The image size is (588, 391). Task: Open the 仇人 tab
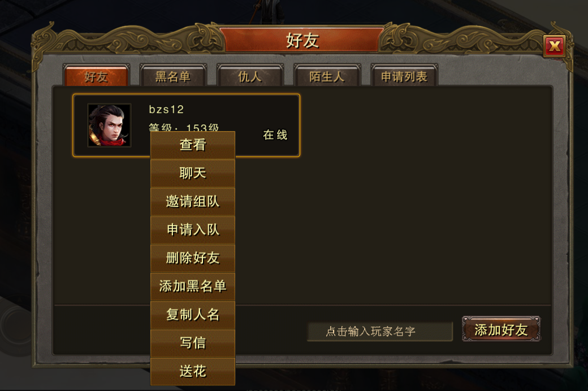click(x=250, y=76)
